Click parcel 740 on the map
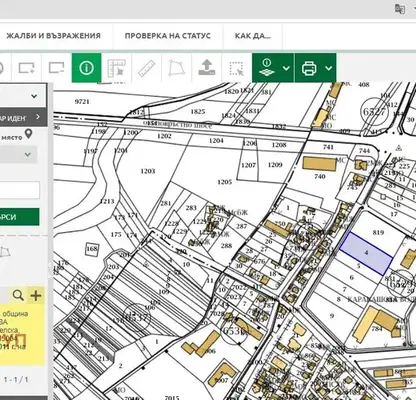The image size is (416, 400). point(319,176)
